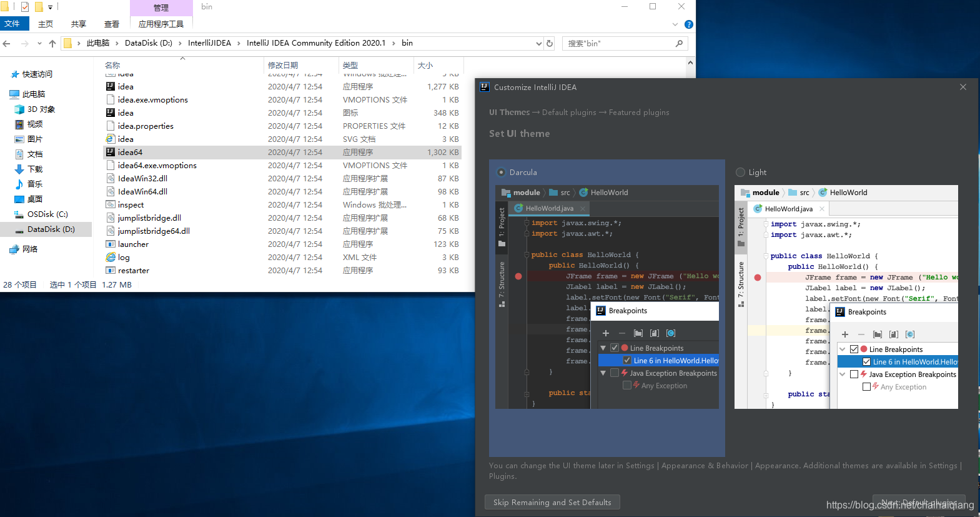Refresh the Explorer address bar
This screenshot has height=517, width=980.
[x=550, y=43]
